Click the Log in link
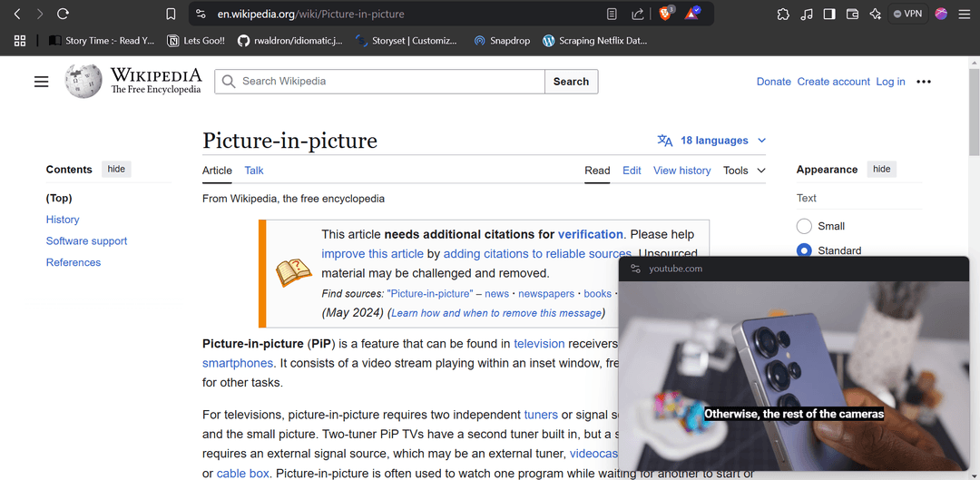This screenshot has height=480, width=980. click(891, 82)
